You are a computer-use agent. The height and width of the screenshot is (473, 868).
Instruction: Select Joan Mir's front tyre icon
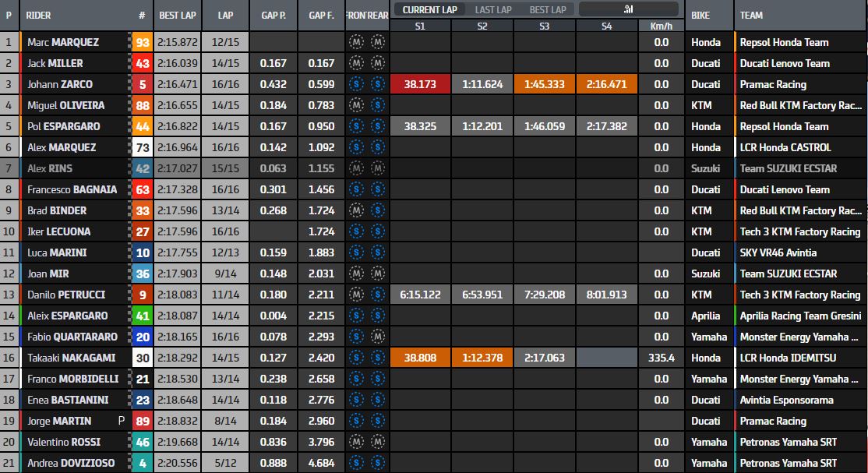pos(357,274)
